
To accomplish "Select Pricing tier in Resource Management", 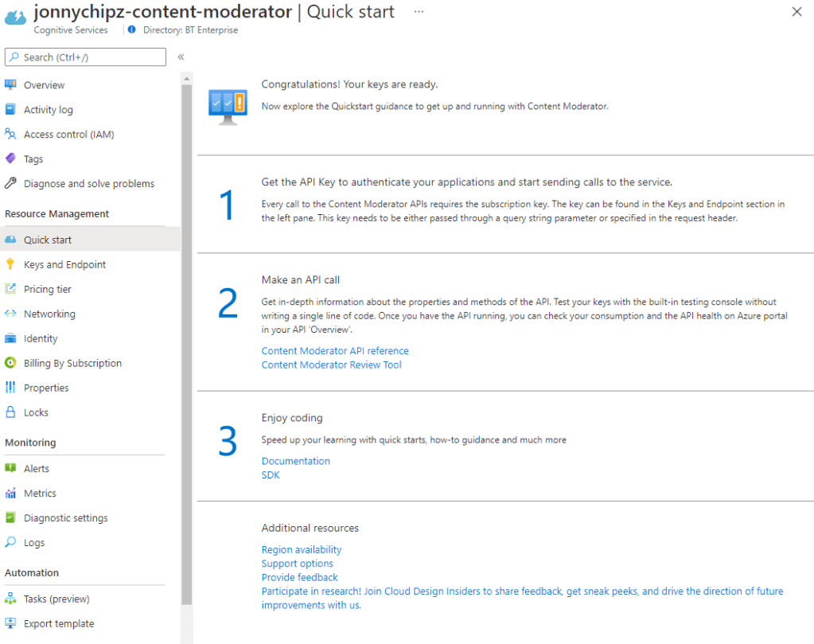I will click(47, 289).
